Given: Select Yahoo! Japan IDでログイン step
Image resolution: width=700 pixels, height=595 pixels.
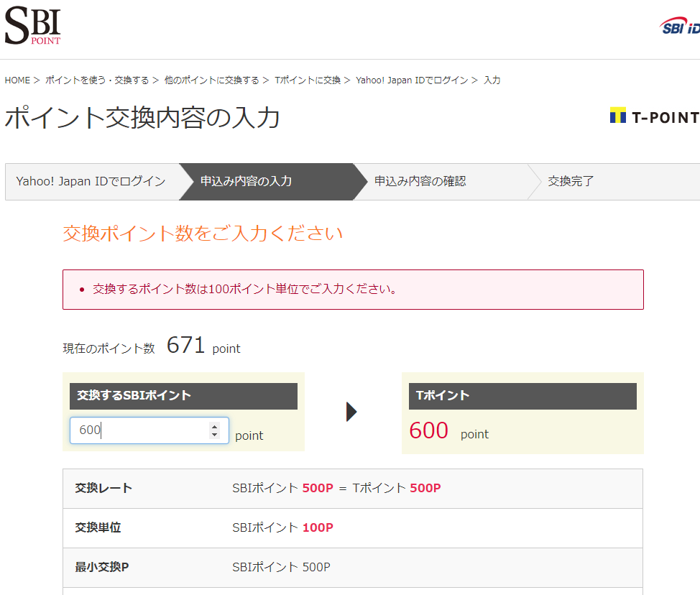Looking at the screenshot, I should tap(92, 182).
